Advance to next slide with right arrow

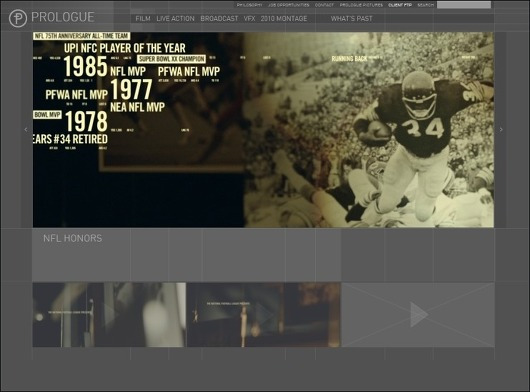pos(501,129)
